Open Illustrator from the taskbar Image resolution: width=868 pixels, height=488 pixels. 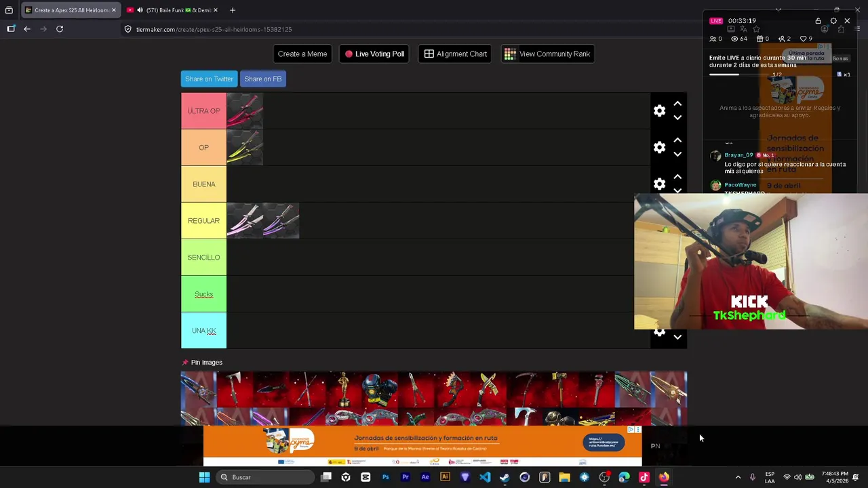(445, 477)
